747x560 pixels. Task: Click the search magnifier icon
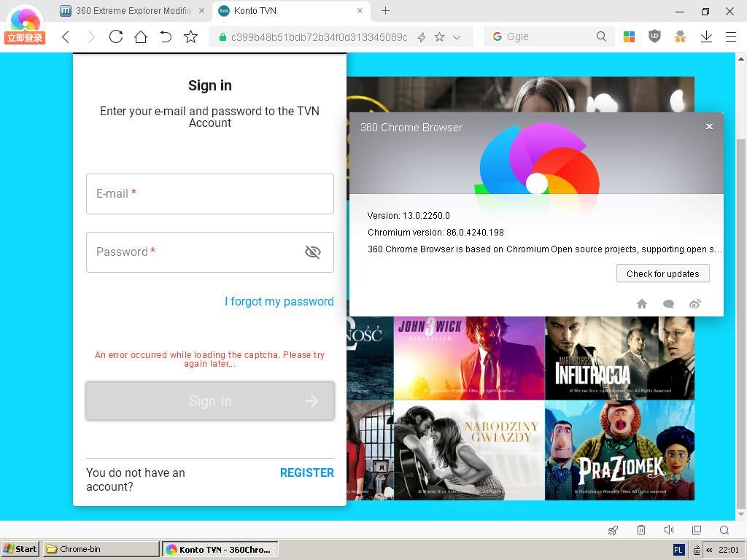(601, 36)
